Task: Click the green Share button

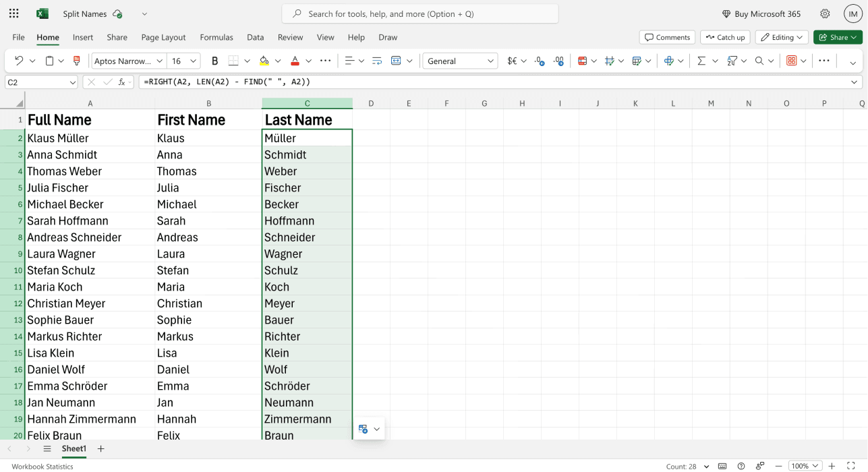Action: click(x=837, y=37)
